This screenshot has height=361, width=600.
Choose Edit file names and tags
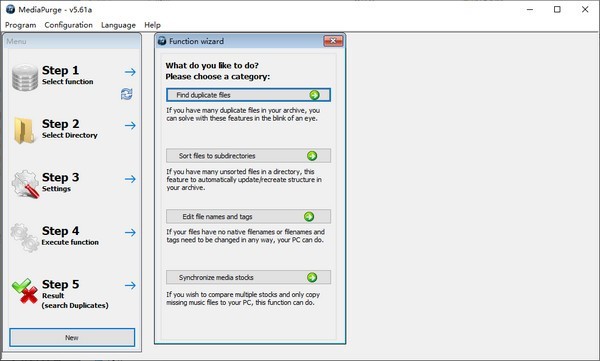[248, 217]
